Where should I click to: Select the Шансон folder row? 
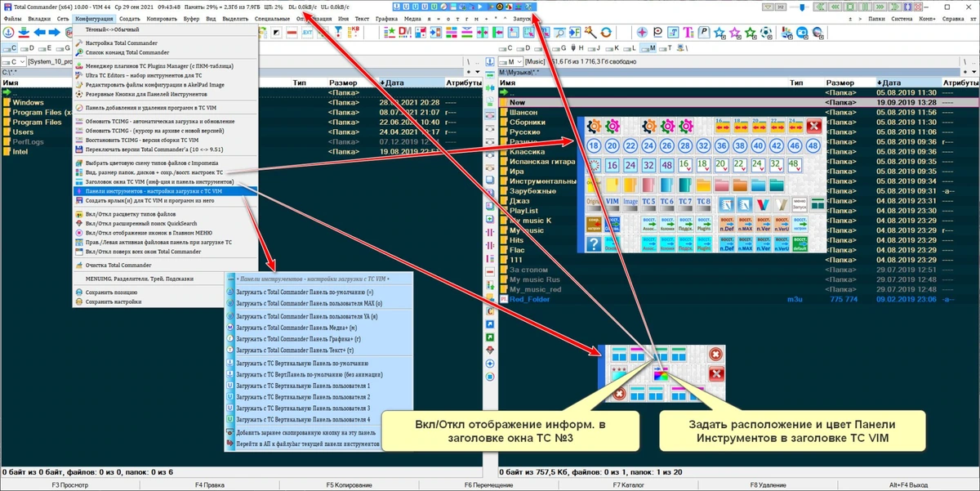click(738, 113)
